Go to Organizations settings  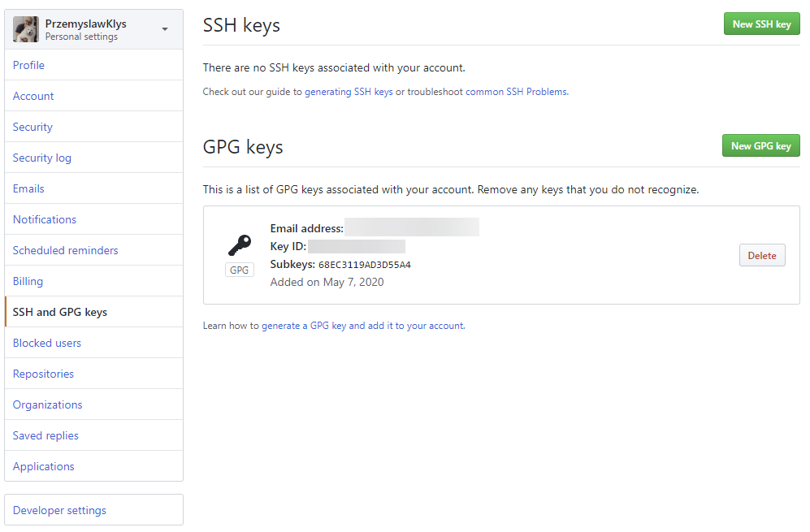pos(47,404)
